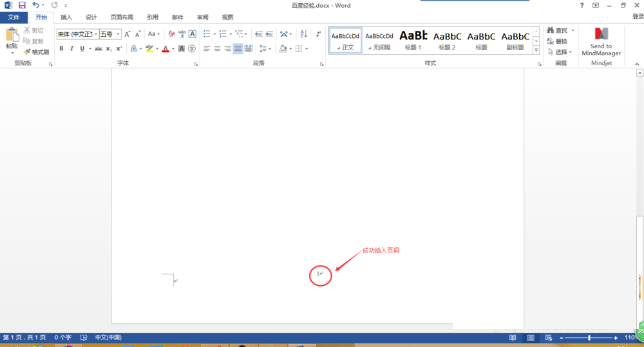Switch to the 设计 (Design) tab
The width and height of the screenshot is (644, 347).
(91, 17)
